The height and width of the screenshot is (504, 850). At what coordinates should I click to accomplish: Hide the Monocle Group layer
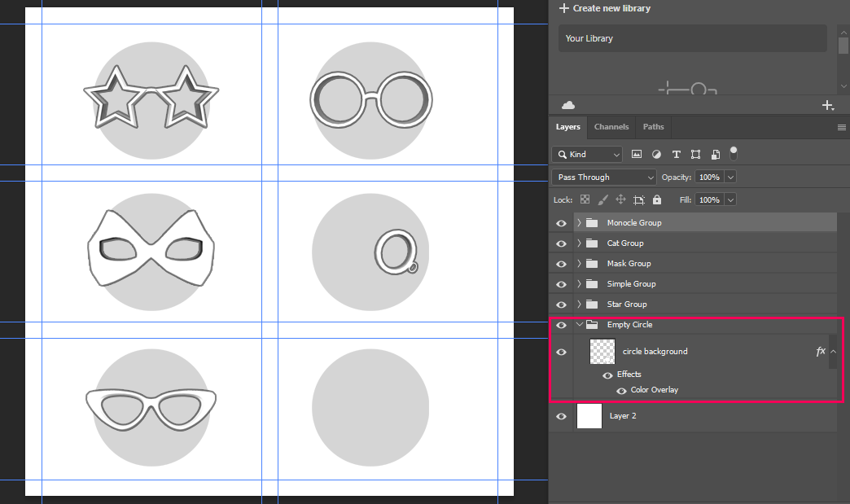click(561, 223)
